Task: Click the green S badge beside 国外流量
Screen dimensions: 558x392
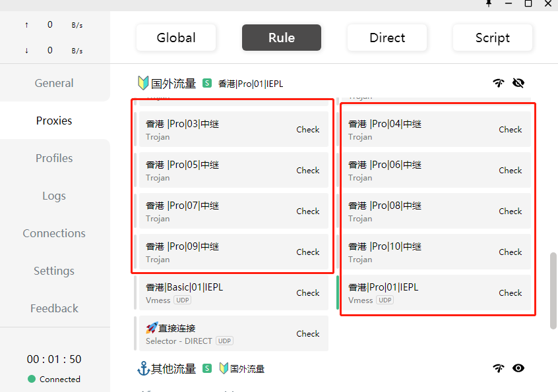Action: coord(207,84)
